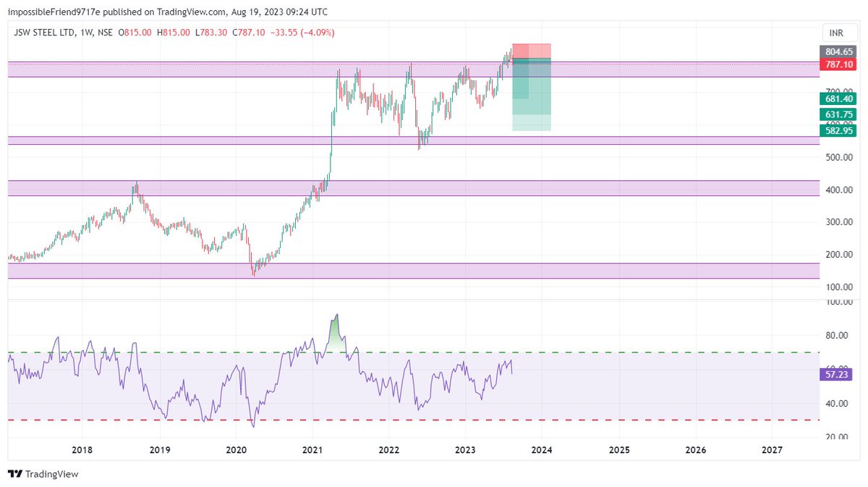Click the TradingView logo at the bottom left
868x487 pixels.
click(43, 474)
